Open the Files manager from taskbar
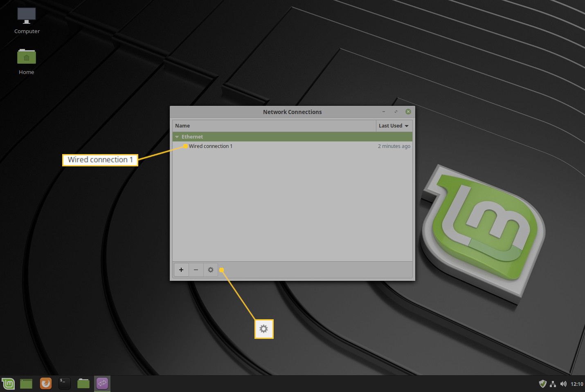The height and width of the screenshot is (392, 585). pyautogui.click(x=83, y=383)
